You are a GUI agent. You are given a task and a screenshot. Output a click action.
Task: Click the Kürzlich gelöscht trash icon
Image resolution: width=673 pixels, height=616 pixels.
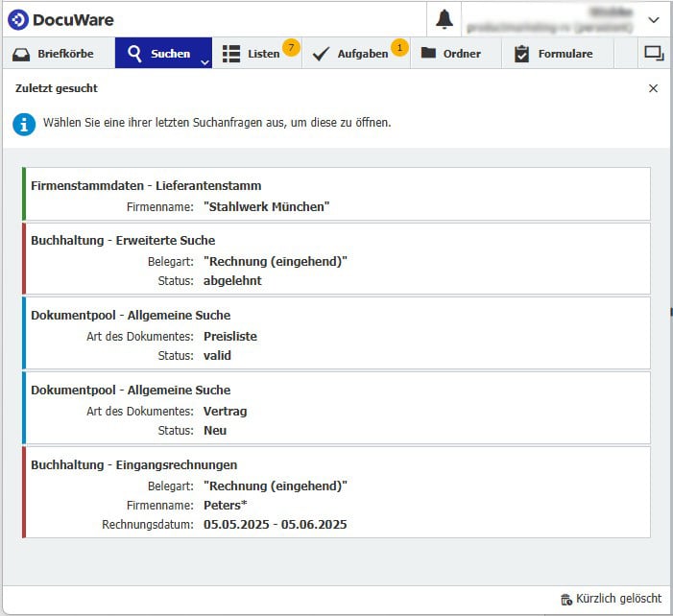coord(566,600)
